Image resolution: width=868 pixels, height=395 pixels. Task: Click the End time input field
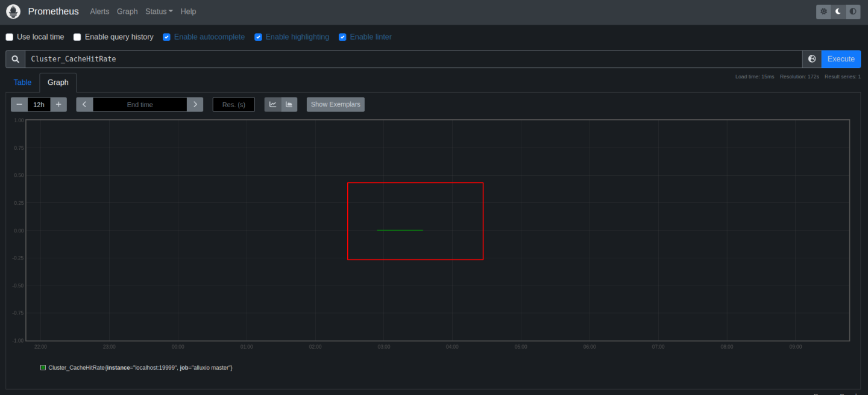[140, 105]
